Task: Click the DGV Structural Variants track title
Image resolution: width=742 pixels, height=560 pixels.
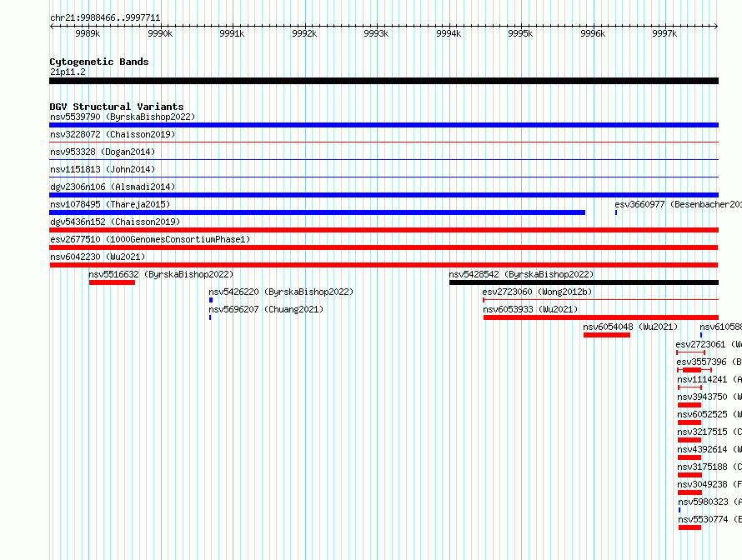Action: 117,107
